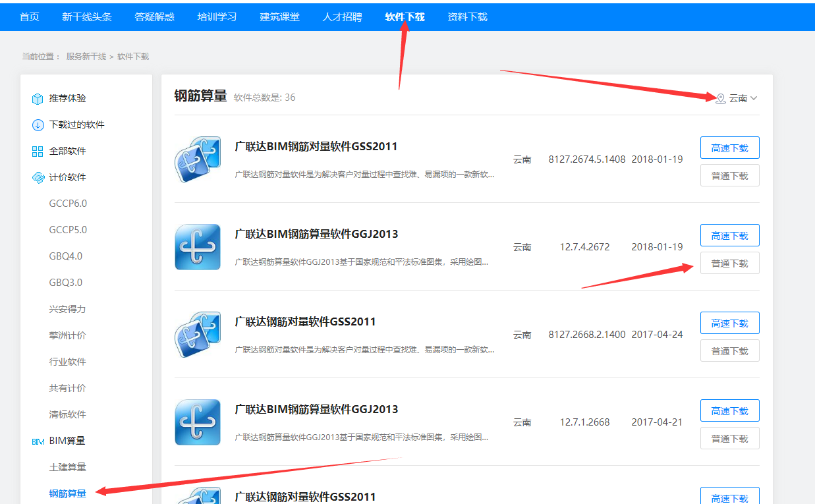
Task: Go to 人才招聘 navigation tab
Action: click(x=343, y=17)
